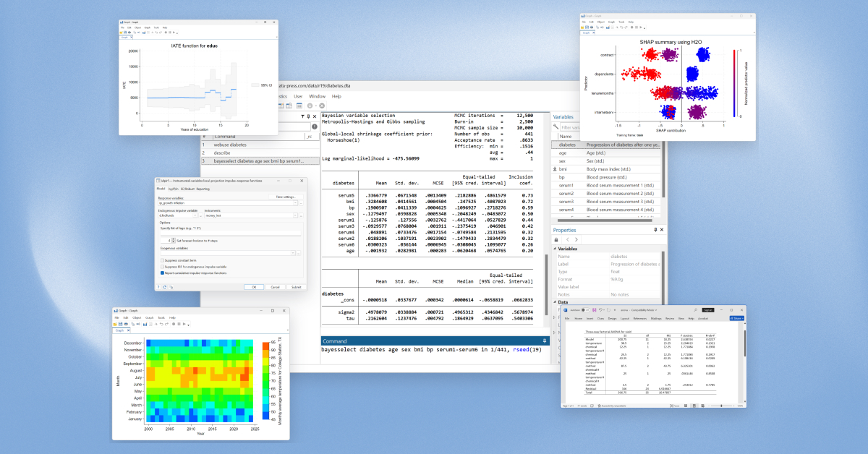Viewport: 868px width, 454px height.
Task: Select the Model tab in the ivlpirf dialog
Action: pos(161,189)
